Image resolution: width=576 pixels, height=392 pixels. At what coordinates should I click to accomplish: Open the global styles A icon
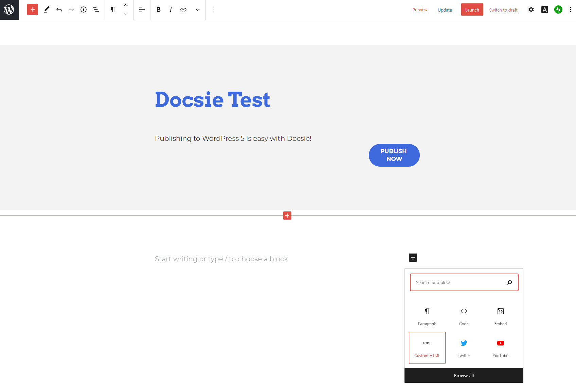point(545,10)
